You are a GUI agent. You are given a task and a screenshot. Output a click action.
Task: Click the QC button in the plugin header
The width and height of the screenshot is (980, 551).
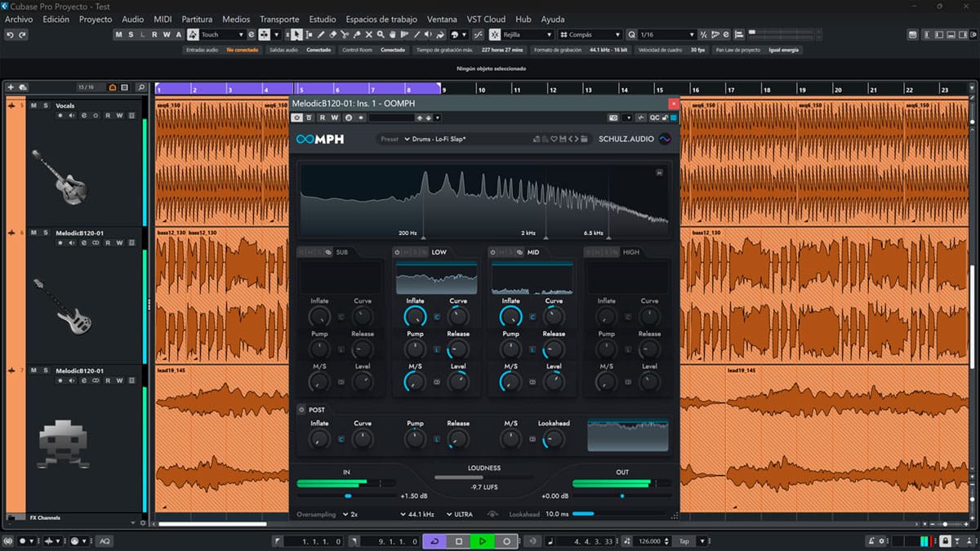[653, 118]
